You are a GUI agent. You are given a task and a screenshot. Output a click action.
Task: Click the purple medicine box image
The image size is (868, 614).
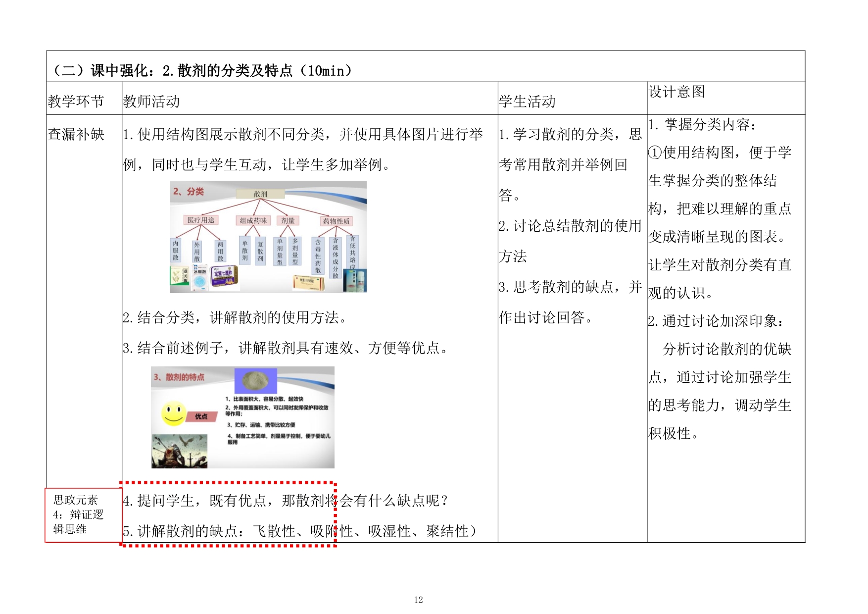[x=224, y=277]
